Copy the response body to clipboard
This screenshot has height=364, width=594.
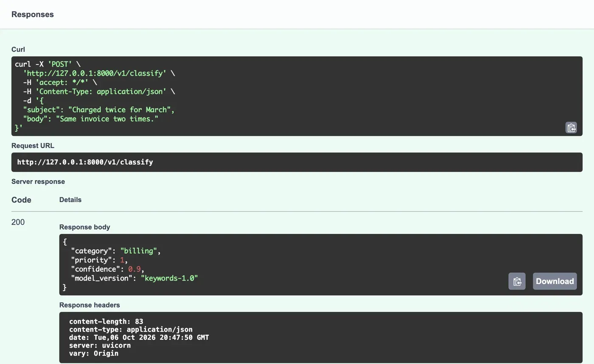click(x=517, y=281)
